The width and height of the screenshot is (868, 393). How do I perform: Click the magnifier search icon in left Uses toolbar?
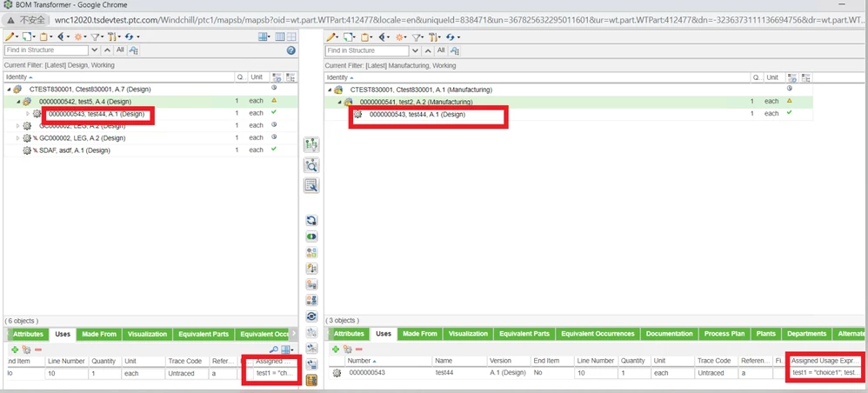point(273,350)
